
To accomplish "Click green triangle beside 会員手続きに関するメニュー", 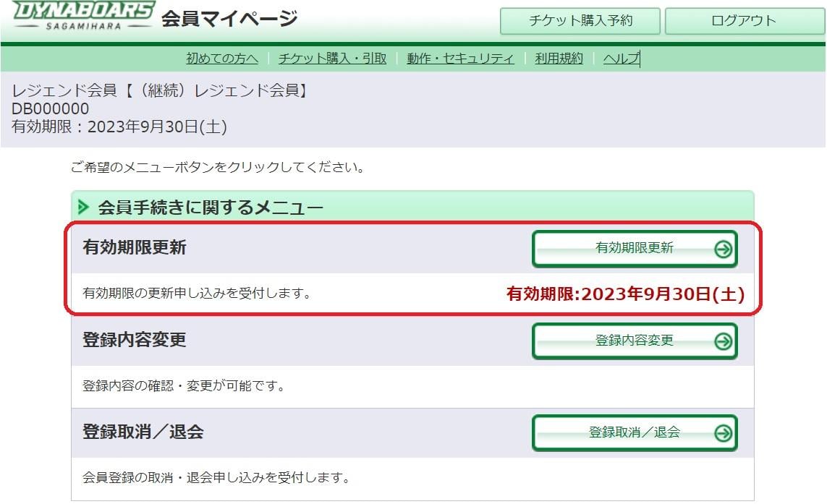I will (84, 209).
